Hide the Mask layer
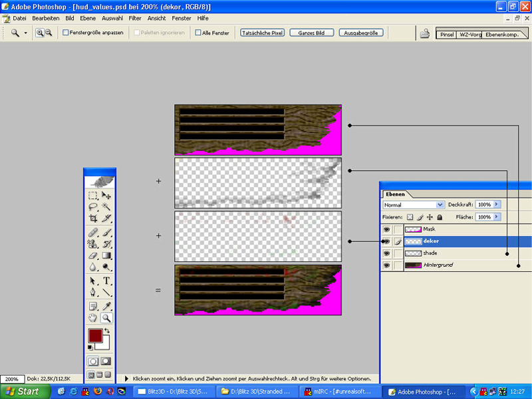Viewport: 532px width, 399px height. [388, 229]
